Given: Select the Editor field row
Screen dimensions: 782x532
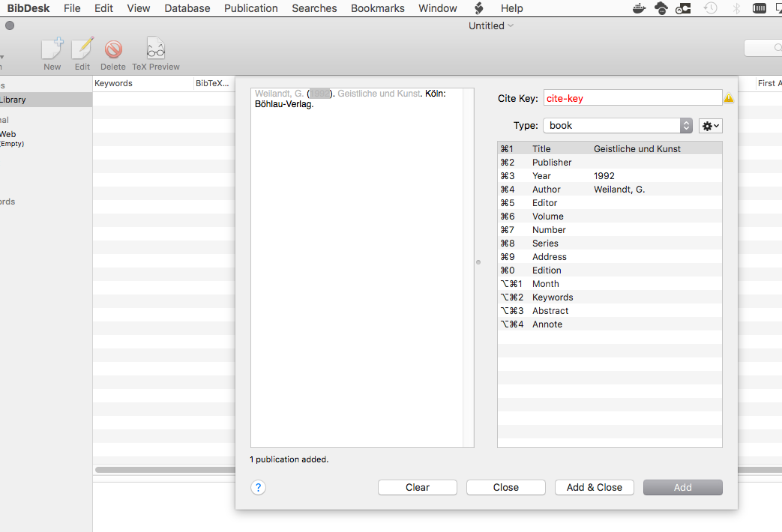Looking at the screenshot, I should pos(610,202).
